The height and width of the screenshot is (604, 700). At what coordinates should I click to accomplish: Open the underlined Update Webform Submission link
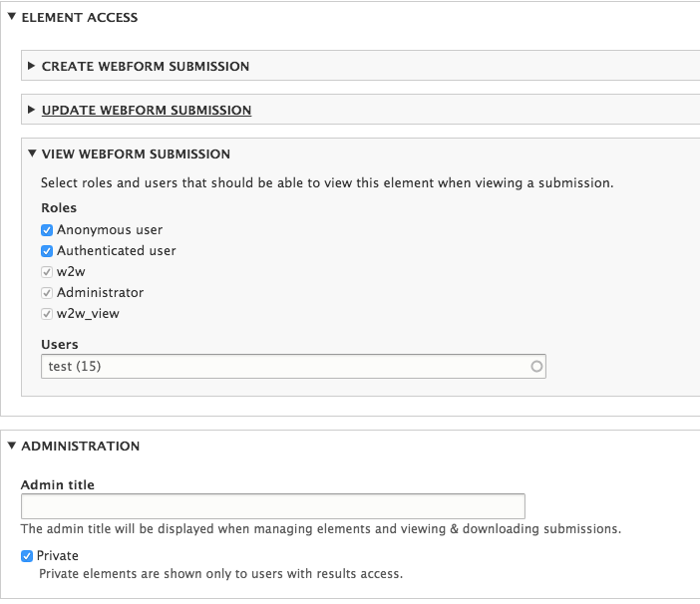(147, 110)
